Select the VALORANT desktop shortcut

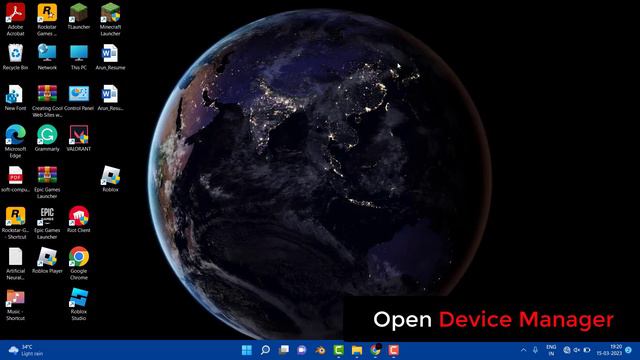point(78,138)
